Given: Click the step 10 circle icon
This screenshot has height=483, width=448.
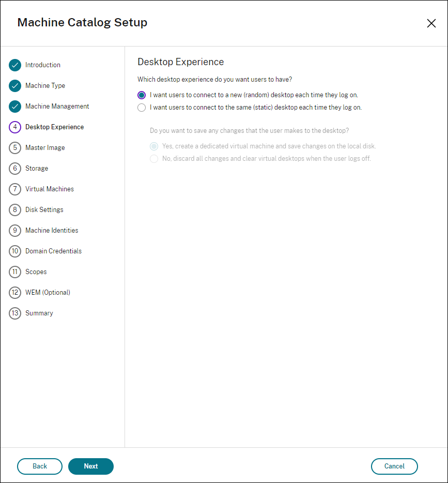Looking at the screenshot, I should click(15, 251).
